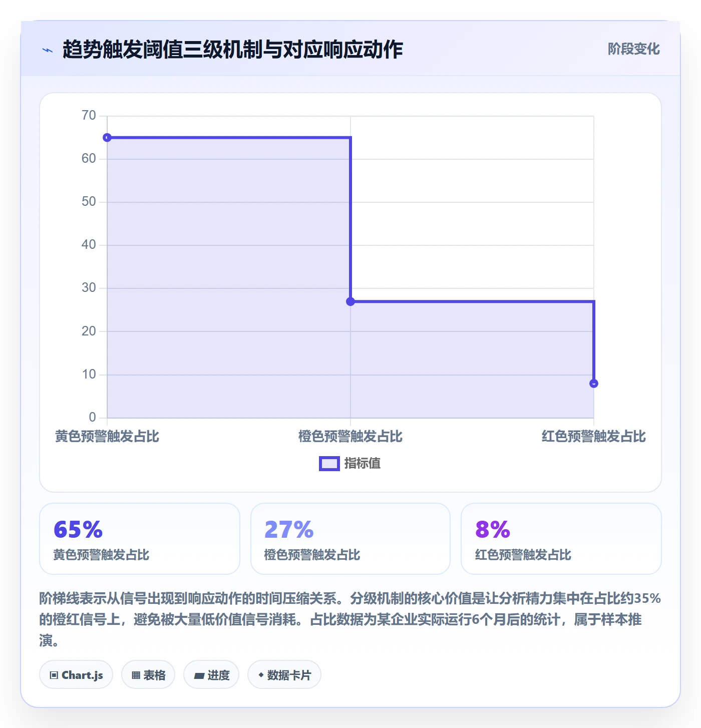Click the y-axis value 30
The image size is (701, 728).
point(89,288)
